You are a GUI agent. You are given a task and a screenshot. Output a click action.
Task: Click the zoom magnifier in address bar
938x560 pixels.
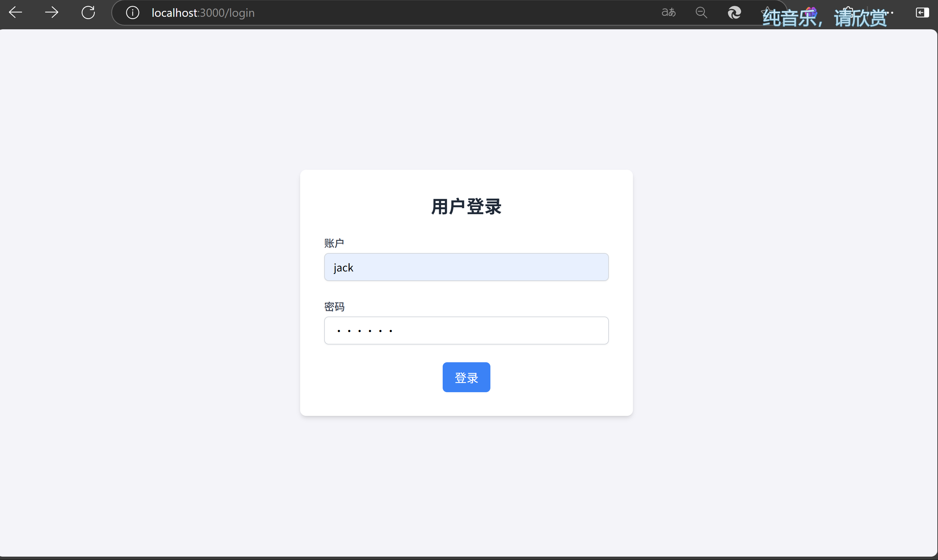(701, 13)
